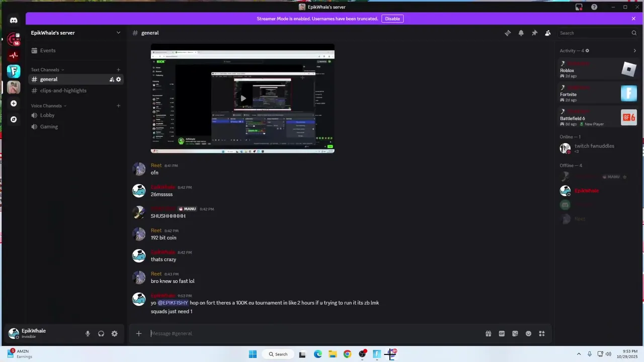The width and height of the screenshot is (644, 362).
Task: Open the Help question mark icon
Action: [594, 7]
